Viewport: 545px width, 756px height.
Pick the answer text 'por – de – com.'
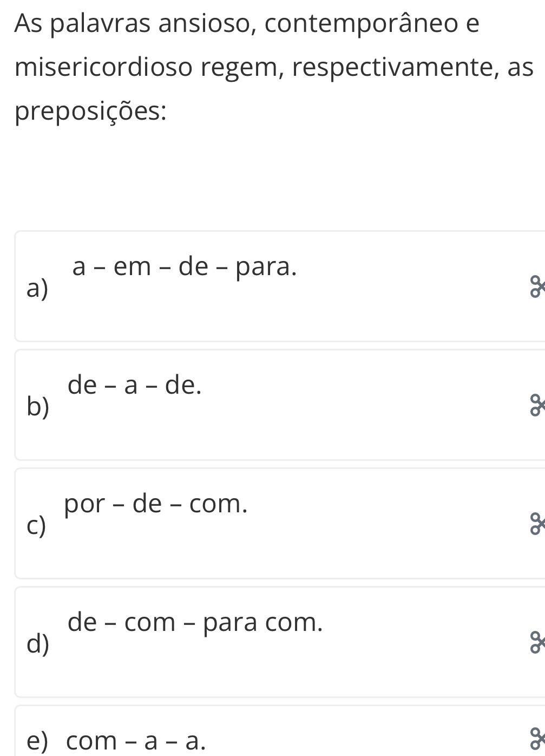pyautogui.click(x=156, y=505)
